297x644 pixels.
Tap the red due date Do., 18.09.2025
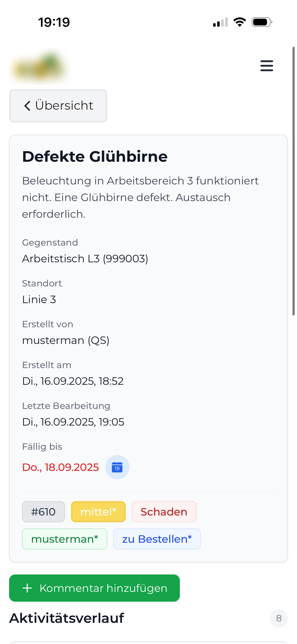click(60, 467)
